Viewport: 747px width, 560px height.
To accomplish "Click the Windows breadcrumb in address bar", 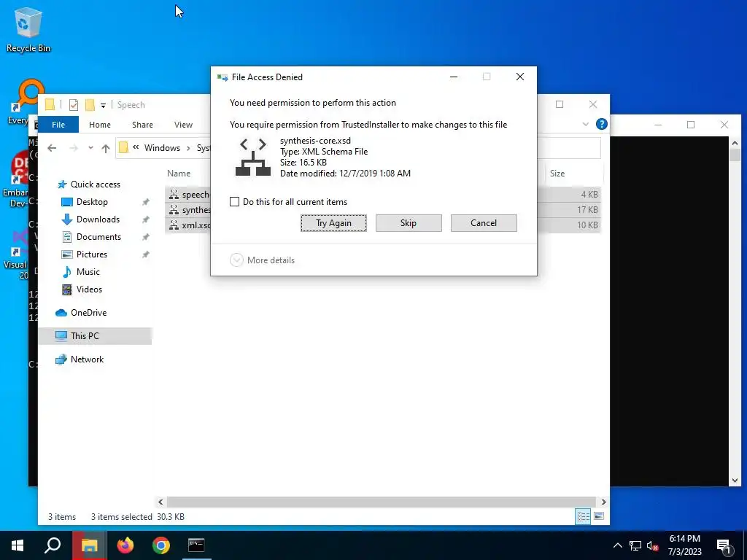I will [162, 148].
